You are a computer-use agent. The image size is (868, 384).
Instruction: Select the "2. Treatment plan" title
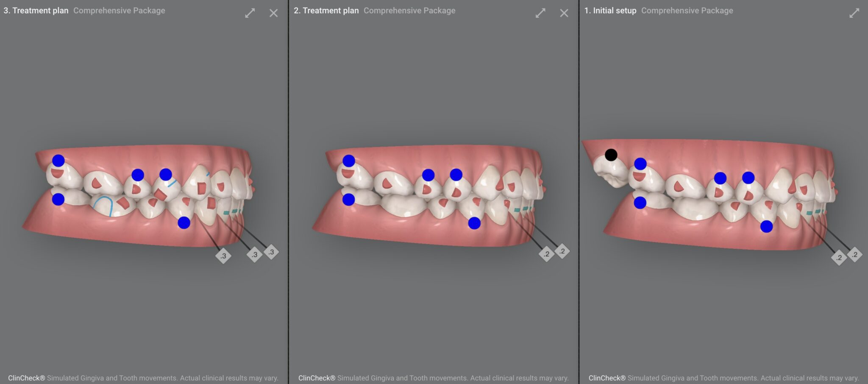coord(326,11)
